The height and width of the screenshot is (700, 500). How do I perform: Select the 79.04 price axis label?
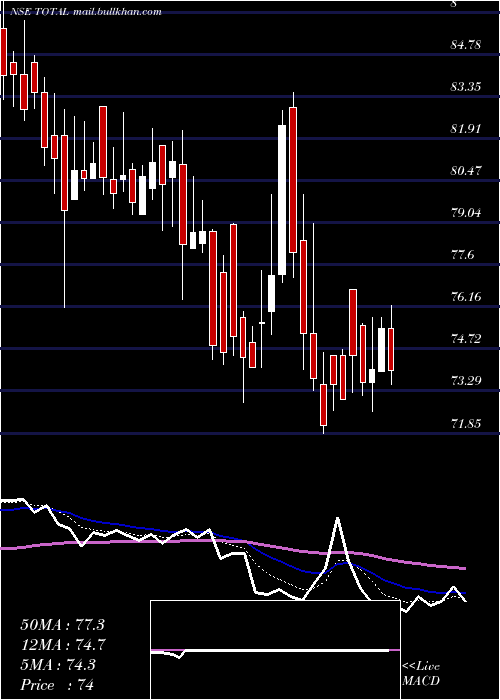466,212
